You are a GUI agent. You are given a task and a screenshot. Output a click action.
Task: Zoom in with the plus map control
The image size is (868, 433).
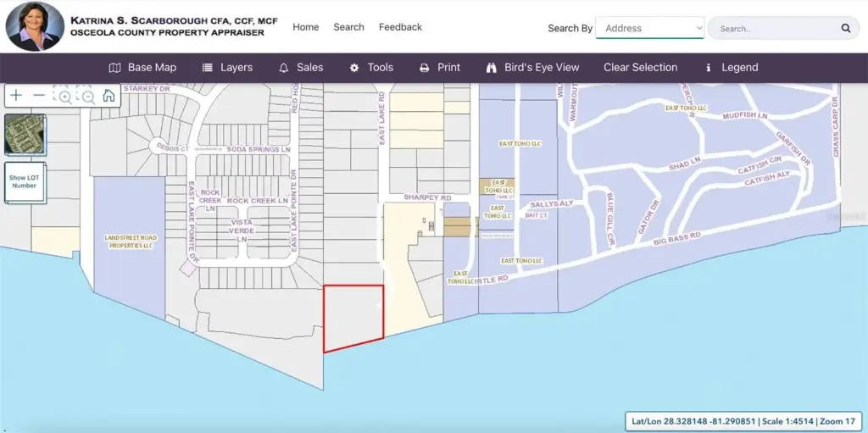pos(16,95)
